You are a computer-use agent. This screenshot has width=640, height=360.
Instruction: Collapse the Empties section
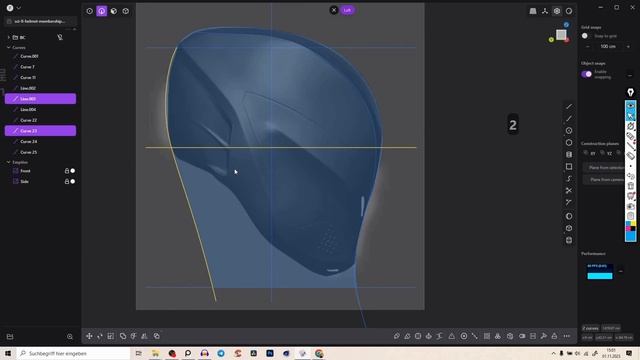click(9, 162)
